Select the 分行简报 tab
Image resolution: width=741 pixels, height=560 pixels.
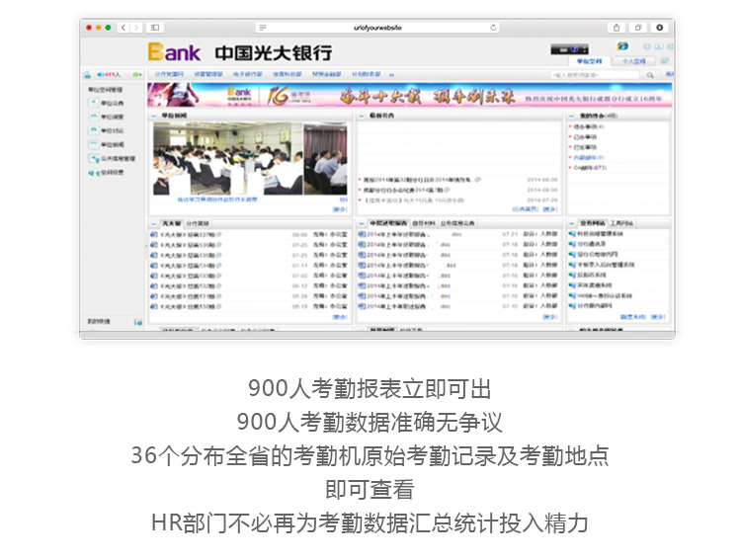pyautogui.click(x=197, y=223)
